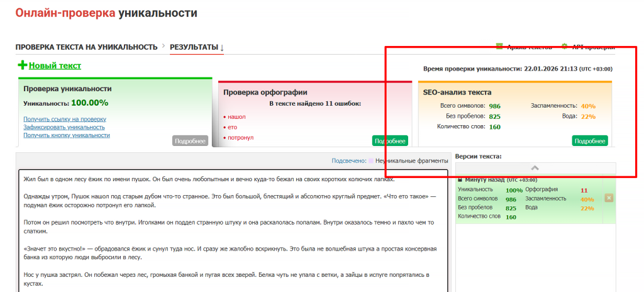Click the Подсвечено link
644x292 pixels.
pos(349,161)
